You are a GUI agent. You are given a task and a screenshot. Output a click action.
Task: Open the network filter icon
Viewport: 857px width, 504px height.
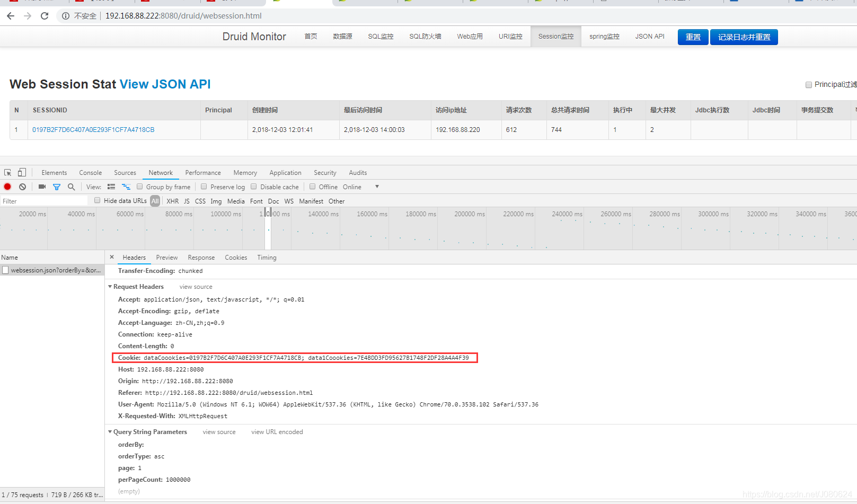pyautogui.click(x=57, y=187)
